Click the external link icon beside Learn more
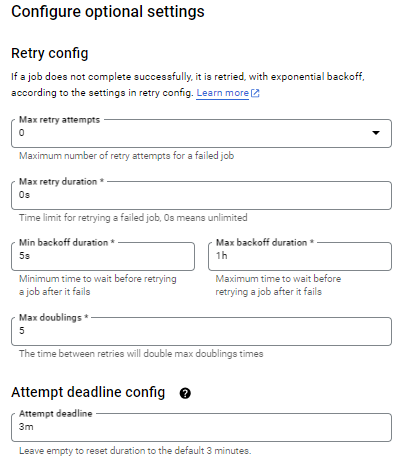The image size is (408, 475). tap(255, 93)
